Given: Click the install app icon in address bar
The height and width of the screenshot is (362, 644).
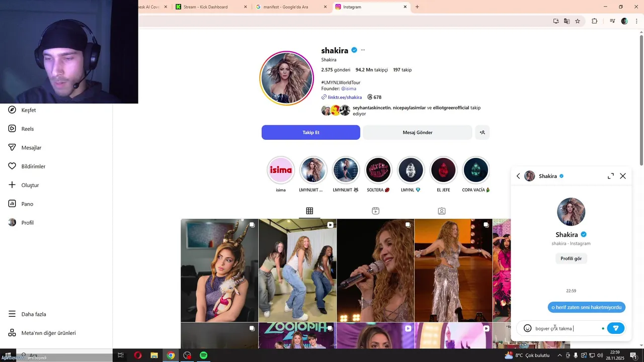Looking at the screenshot, I should click(556, 21).
